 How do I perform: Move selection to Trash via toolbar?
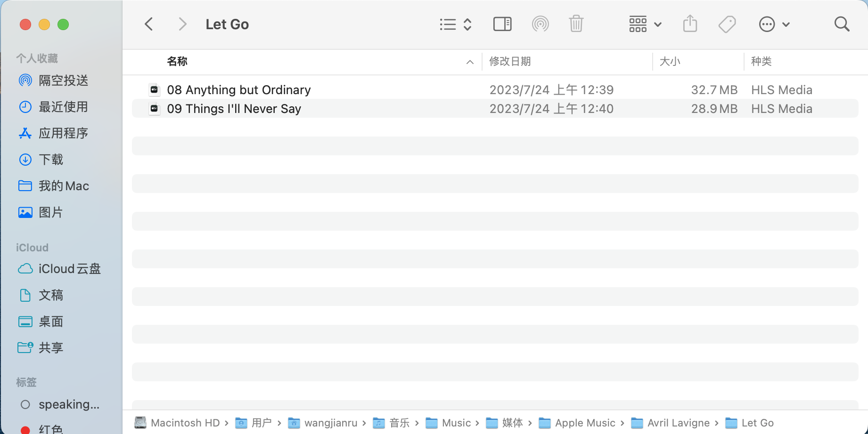[576, 24]
